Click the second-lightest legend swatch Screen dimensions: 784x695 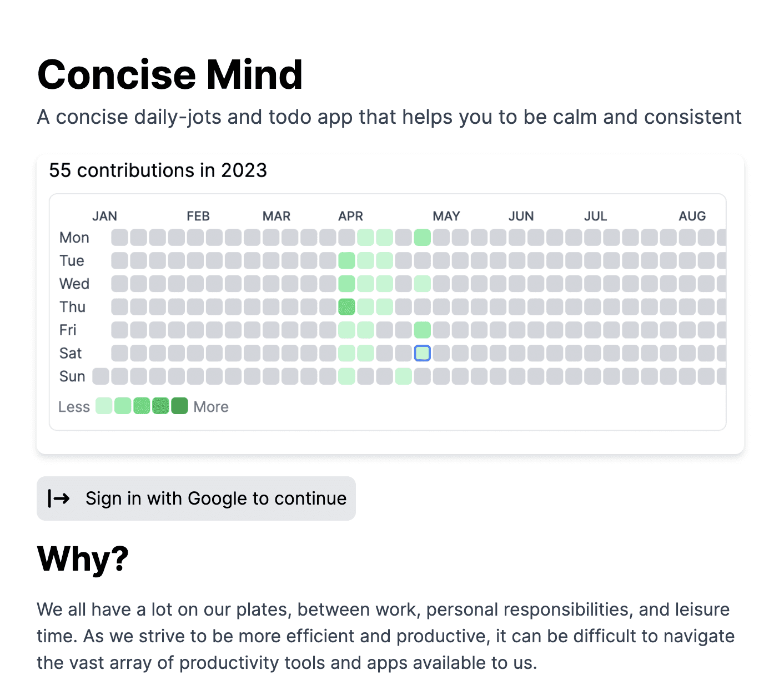click(123, 406)
